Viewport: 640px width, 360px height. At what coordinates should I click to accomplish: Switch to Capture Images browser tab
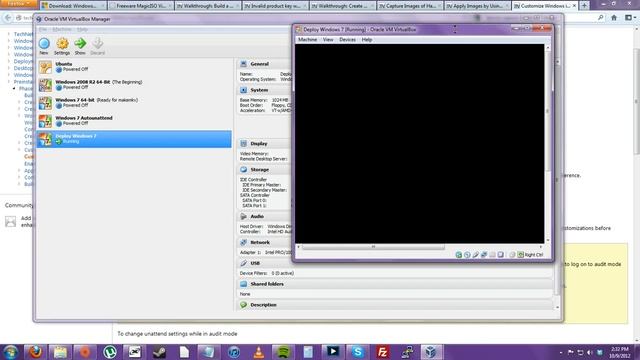(x=409, y=6)
